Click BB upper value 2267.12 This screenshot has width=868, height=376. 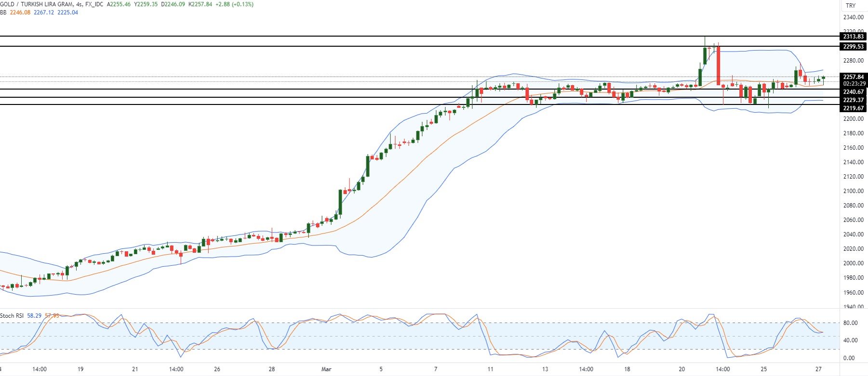point(44,13)
